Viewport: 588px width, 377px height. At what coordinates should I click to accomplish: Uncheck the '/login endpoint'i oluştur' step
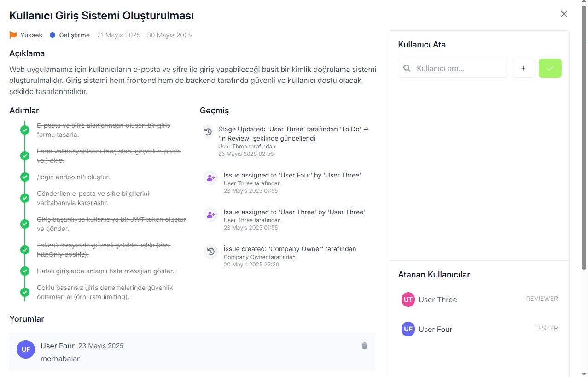click(25, 177)
